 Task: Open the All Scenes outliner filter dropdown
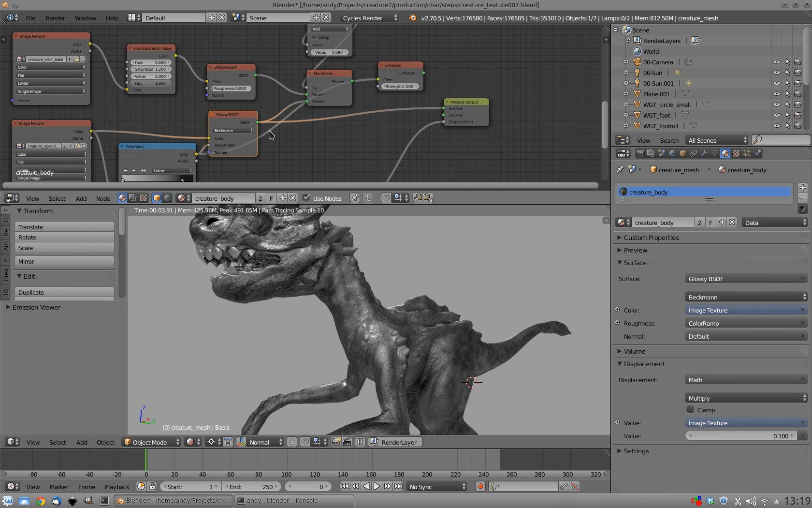(716, 140)
